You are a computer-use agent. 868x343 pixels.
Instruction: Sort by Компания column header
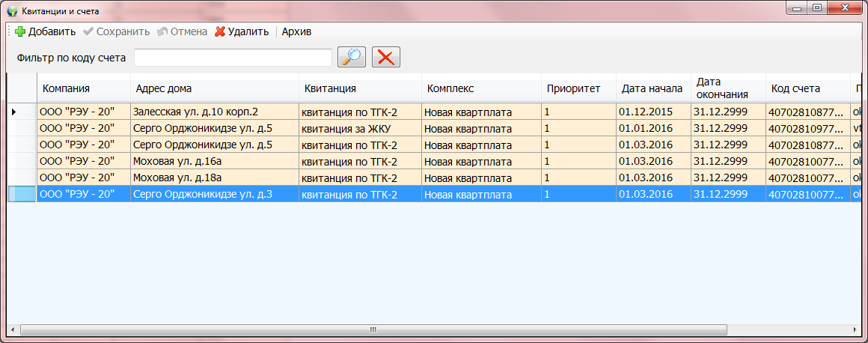pos(84,88)
